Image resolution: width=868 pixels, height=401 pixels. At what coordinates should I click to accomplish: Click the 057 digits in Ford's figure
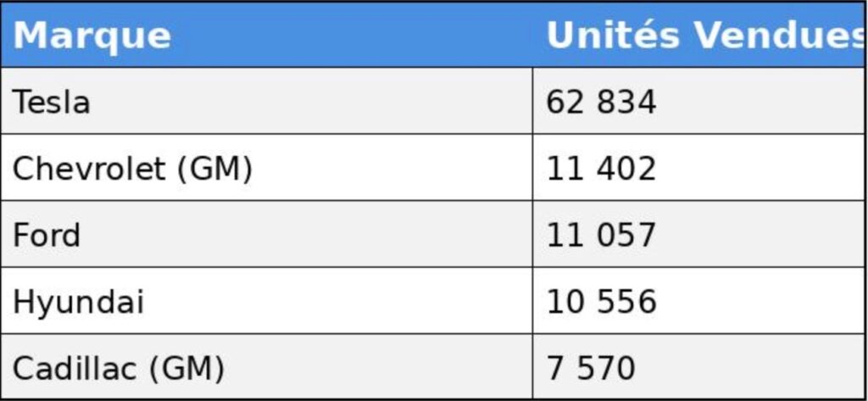pyautogui.click(x=626, y=235)
